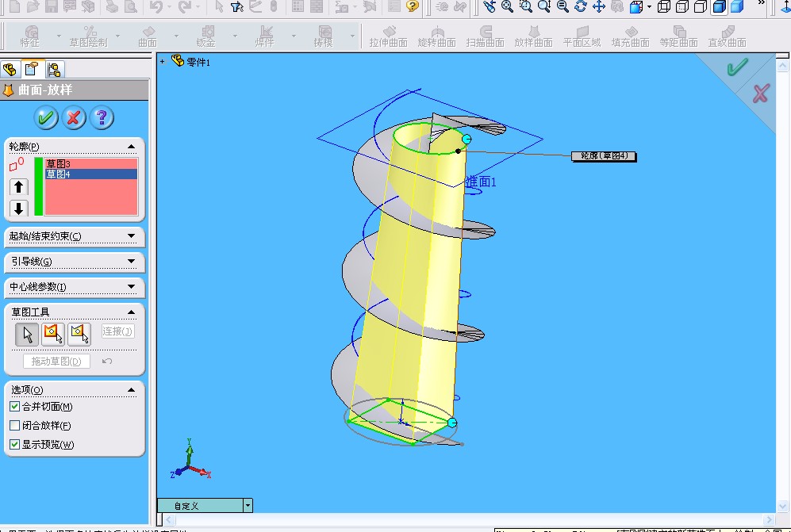Click the viewport vertical scrollbar up arrow

tap(782, 65)
